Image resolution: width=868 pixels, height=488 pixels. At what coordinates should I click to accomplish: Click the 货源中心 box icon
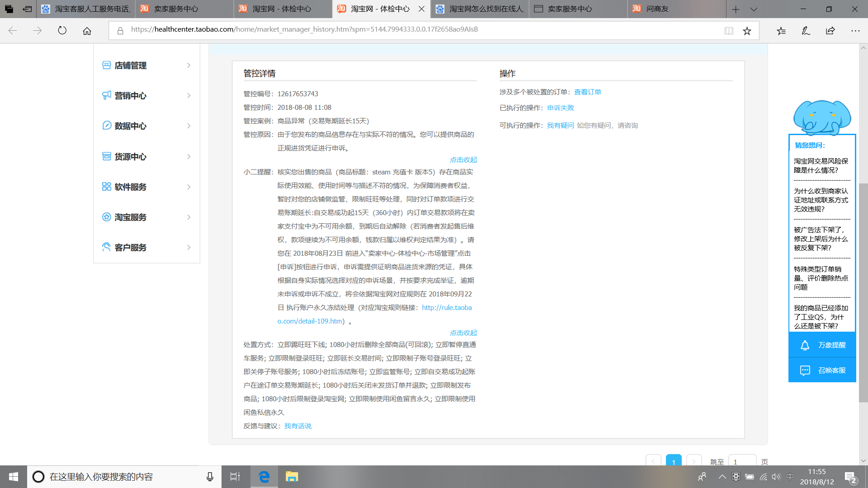coord(107,156)
